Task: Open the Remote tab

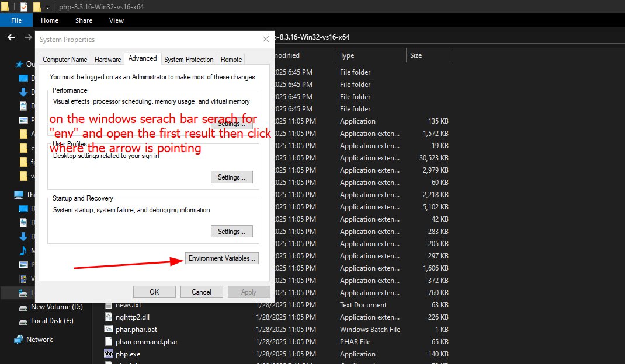Action: pos(231,60)
